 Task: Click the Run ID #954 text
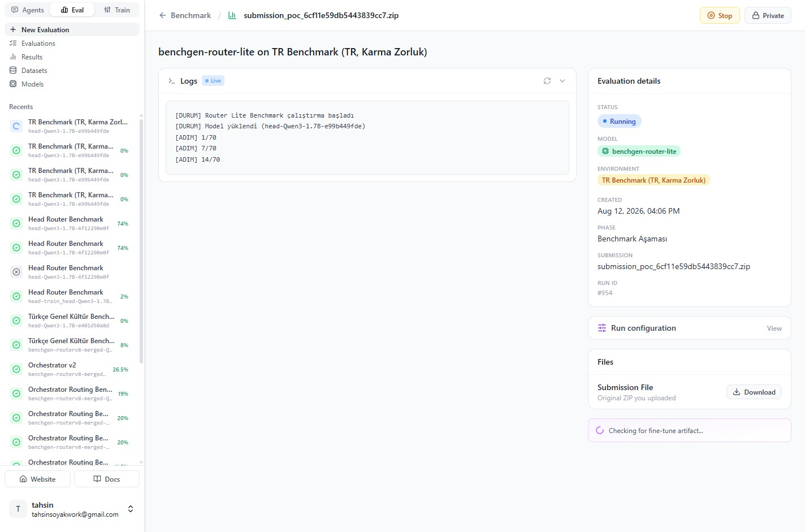(605, 293)
